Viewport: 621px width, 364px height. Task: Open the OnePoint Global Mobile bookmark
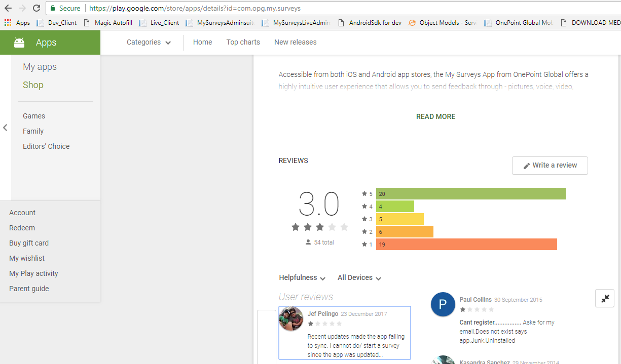point(519,23)
